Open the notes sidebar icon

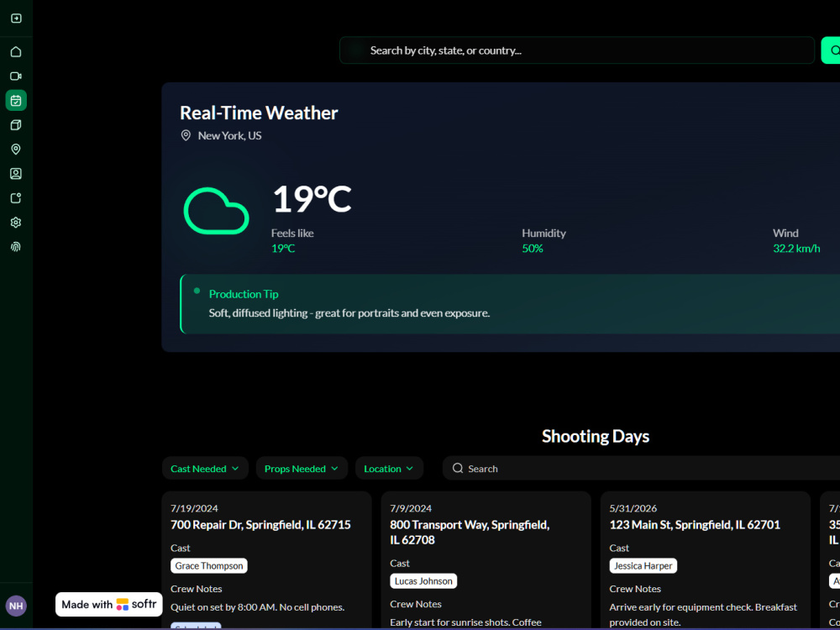click(16, 198)
